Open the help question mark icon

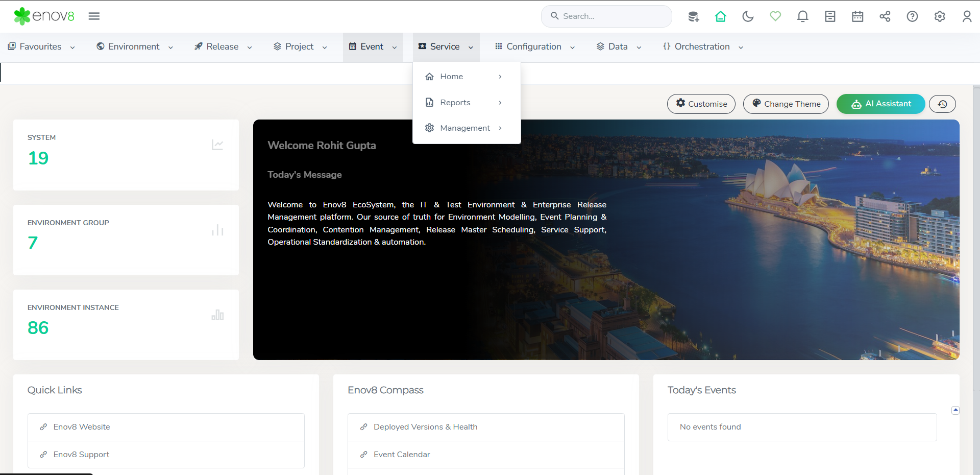click(x=912, y=16)
